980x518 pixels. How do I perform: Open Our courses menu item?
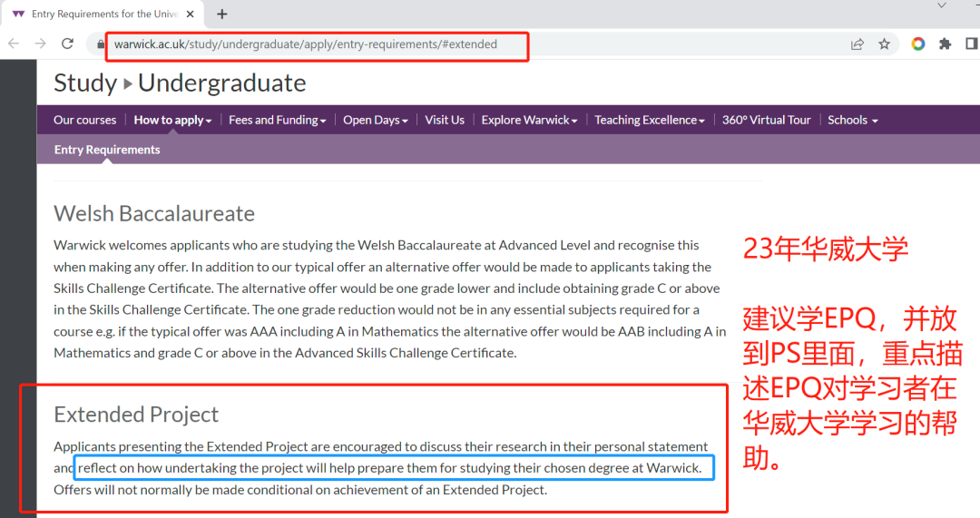pos(85,120)
